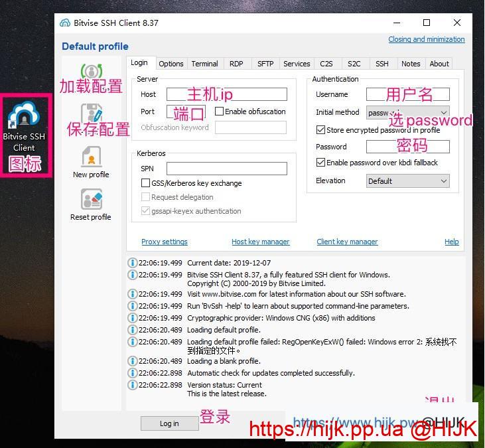485x448 pixels.
Task: Click the Save profile icon
Action: [91, 113]
